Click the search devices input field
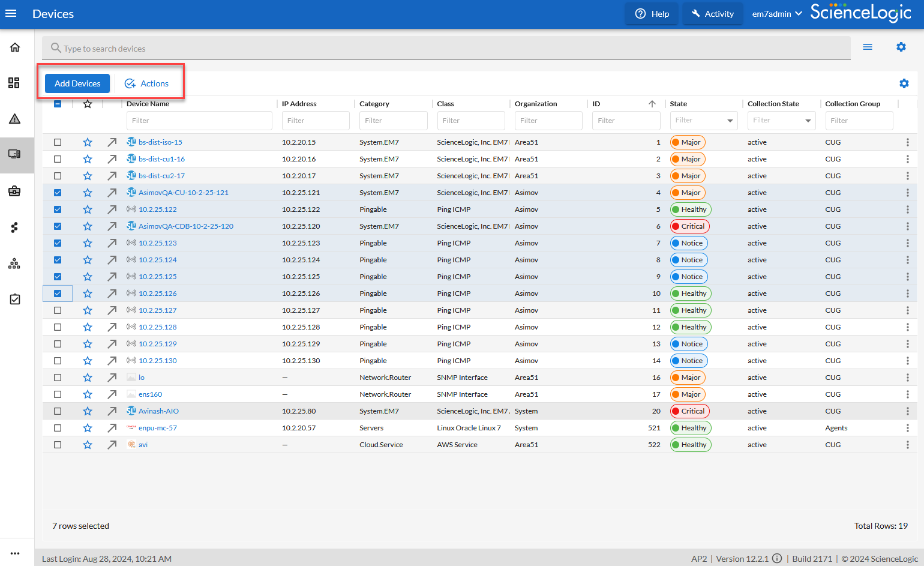 coord(445,49)
